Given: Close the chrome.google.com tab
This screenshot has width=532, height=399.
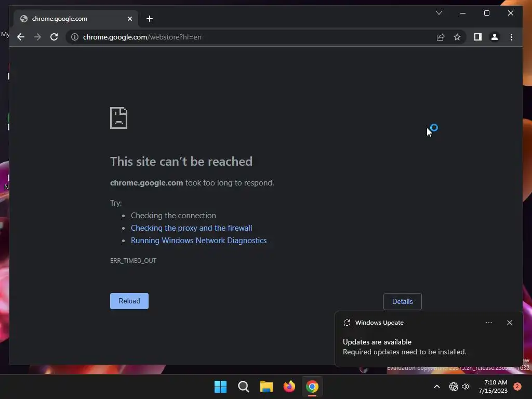Looking at the screenshot, I should [129, 19].
